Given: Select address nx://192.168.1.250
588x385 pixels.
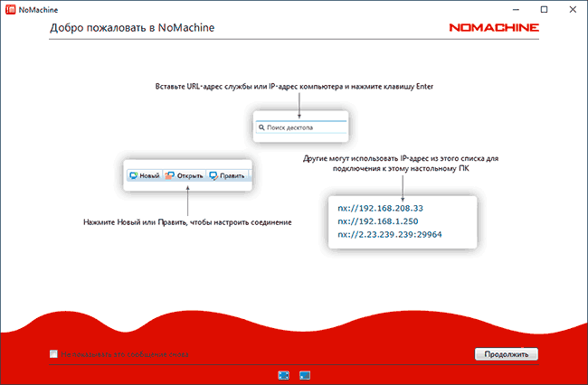Looking at the screenshot, I should [377, 221].
